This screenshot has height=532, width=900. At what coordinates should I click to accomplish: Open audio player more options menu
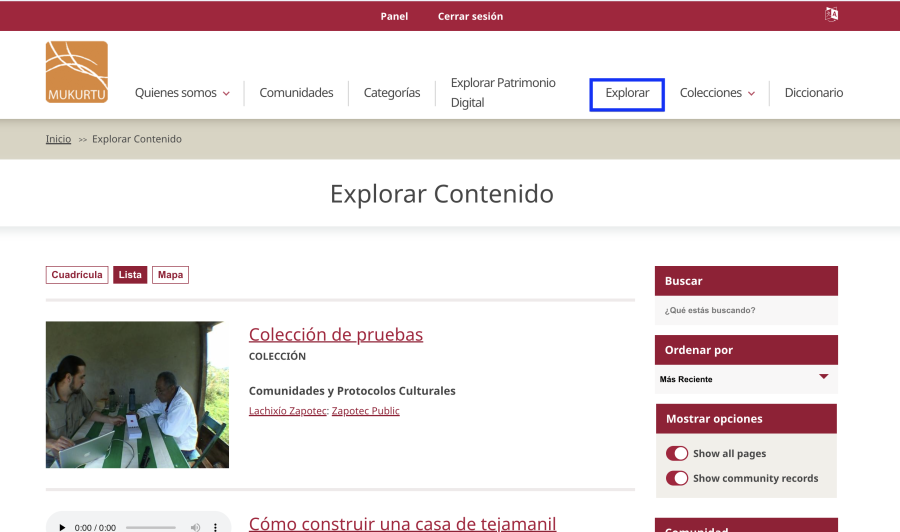point(215,527)
